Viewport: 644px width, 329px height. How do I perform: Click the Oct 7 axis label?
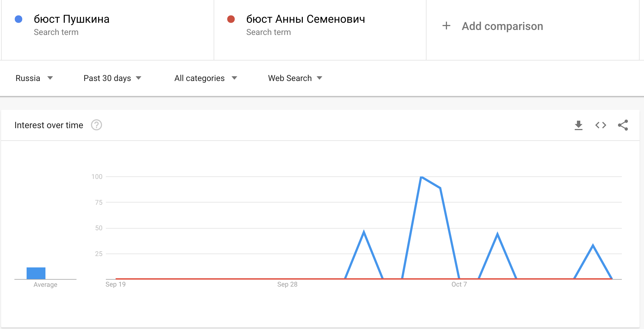[x=459, y=284]
